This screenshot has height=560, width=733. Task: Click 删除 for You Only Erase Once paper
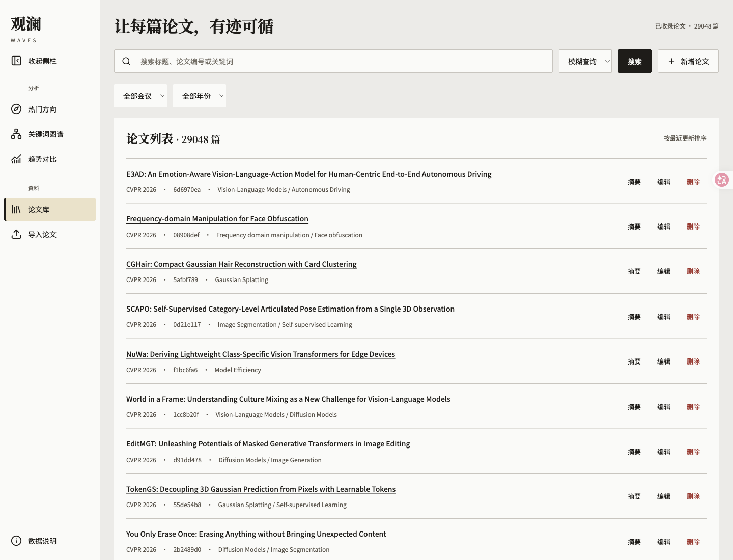(x=693, y=542)
